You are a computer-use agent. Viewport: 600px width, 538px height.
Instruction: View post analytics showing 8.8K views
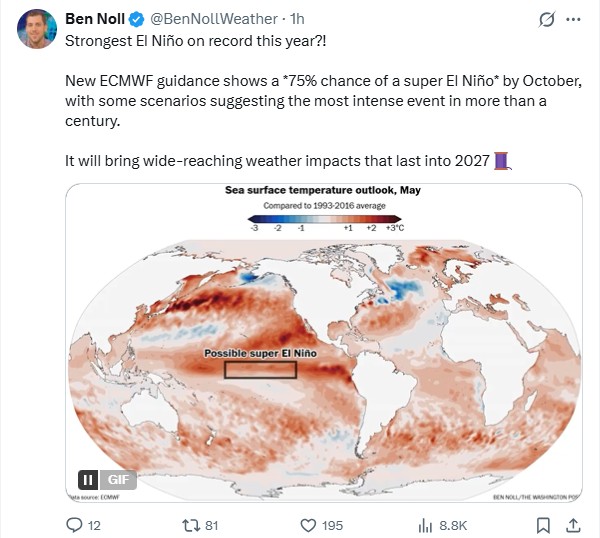(425, 524)
